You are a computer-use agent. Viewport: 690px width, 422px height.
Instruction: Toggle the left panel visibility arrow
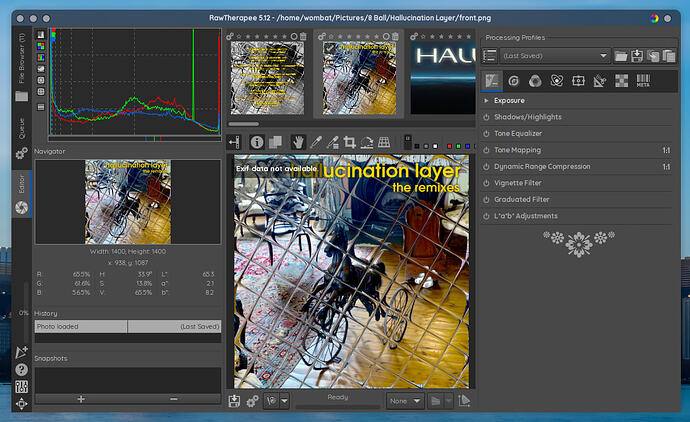[234, 142]
